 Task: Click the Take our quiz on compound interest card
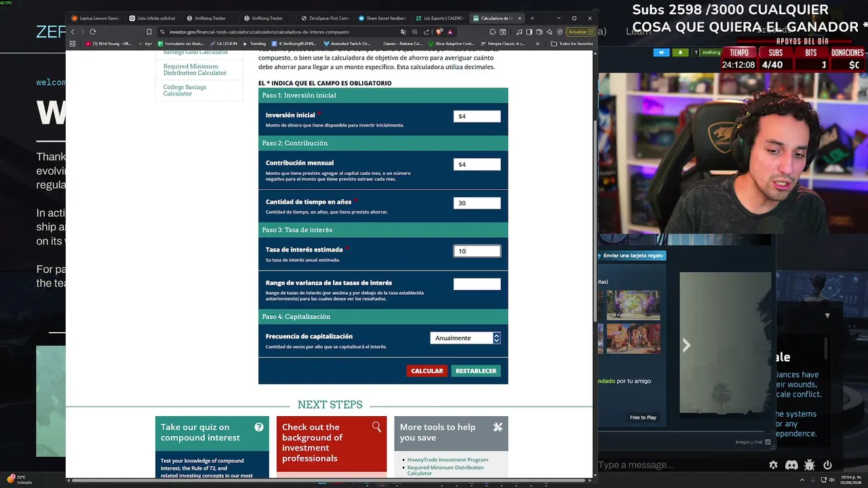pos(212,447)
